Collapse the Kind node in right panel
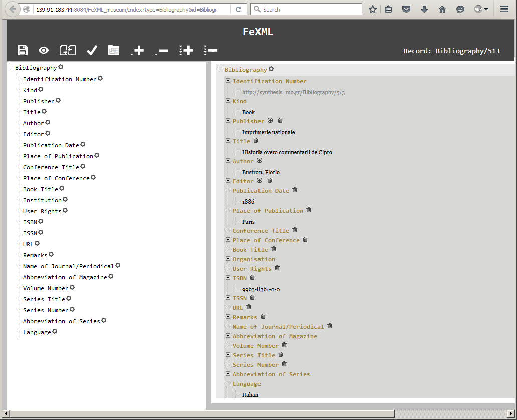Image resolution: width=517 pixels, height=420 pixels. tap(228, 101)
